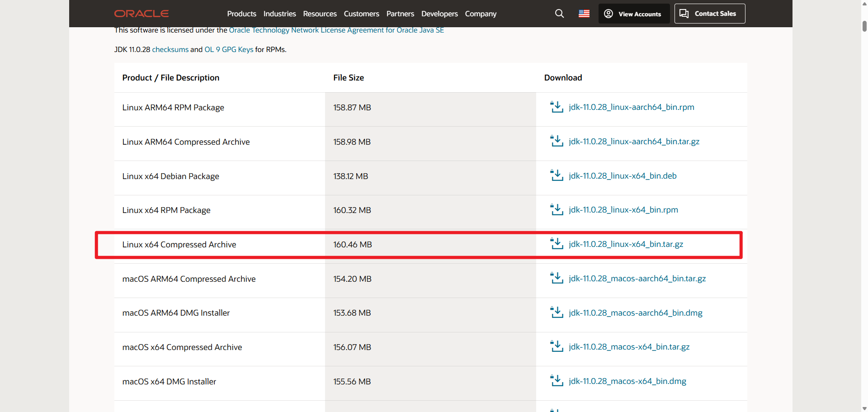Screen dimensions: 868x412
Task: Click the 'Linux ARM64 Compressed Archive' description
Action: (186, 142)
